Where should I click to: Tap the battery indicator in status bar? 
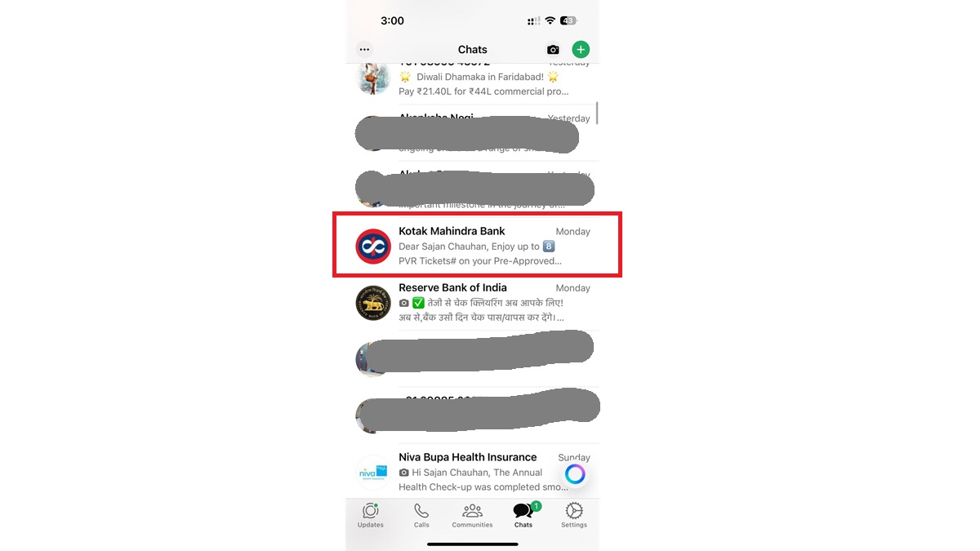coord(568,20)
